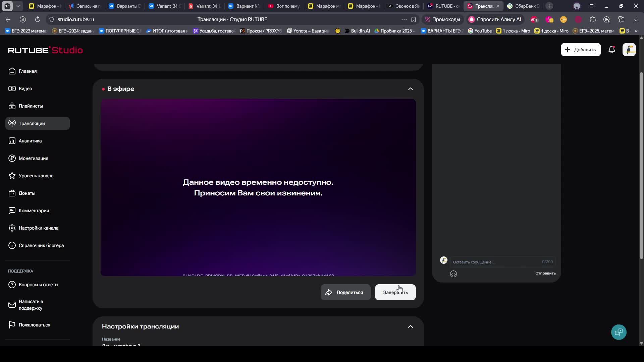Viewport: 644px width, 362px height.
Task: Open notifications bell
Action: tap(612, 50)
